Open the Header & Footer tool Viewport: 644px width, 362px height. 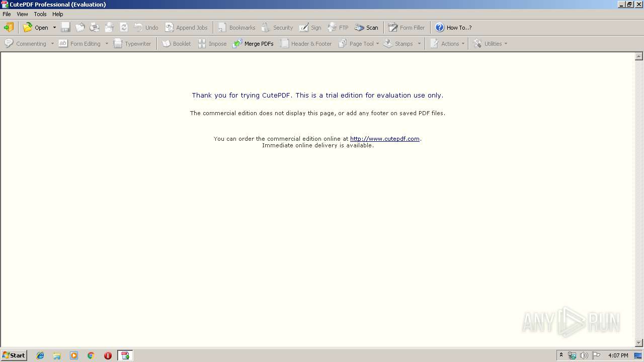(306, 44)
